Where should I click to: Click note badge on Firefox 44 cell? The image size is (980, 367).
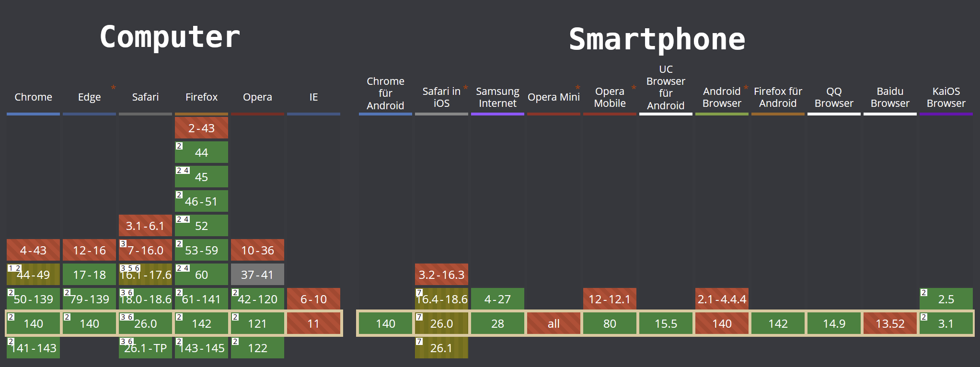[179, 146]
